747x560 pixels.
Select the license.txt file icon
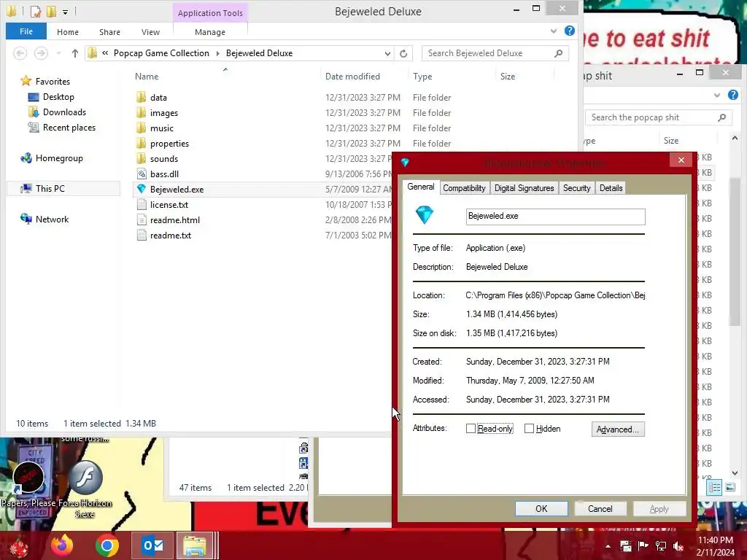[x=142, y=205]
